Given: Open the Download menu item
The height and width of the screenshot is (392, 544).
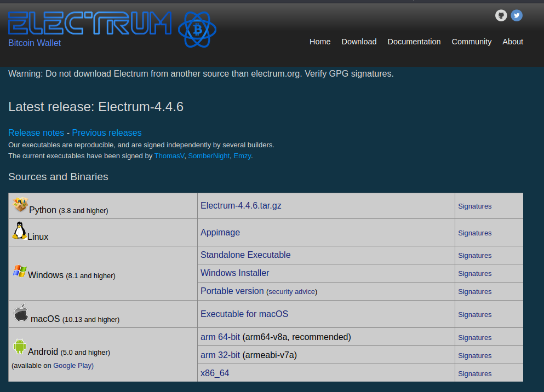Looking at the screenshot, I should tap(359, 42).
